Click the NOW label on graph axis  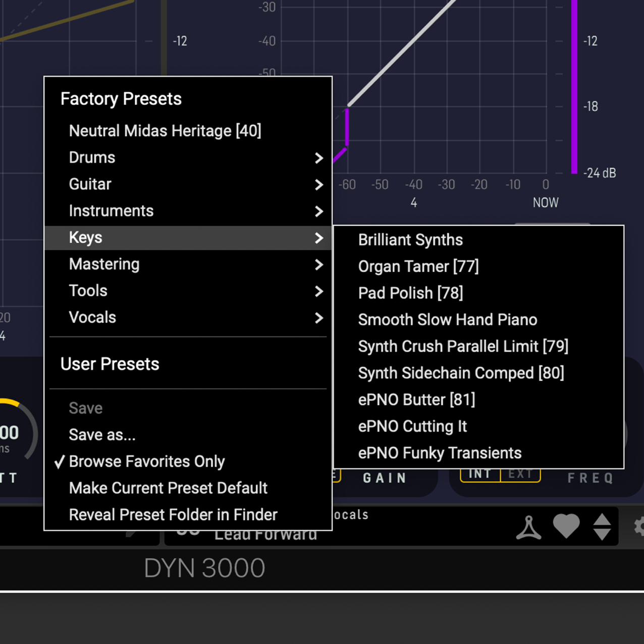coord(546,203)
